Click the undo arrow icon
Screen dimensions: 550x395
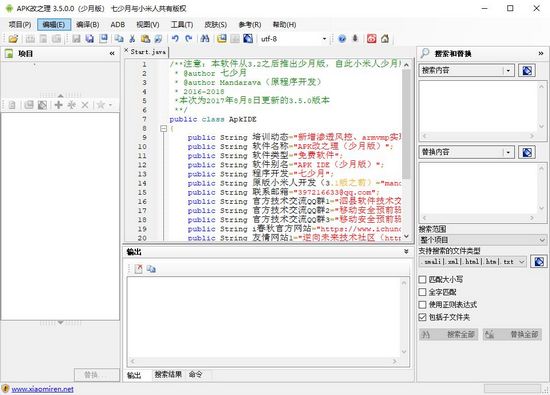click(175, 39)
